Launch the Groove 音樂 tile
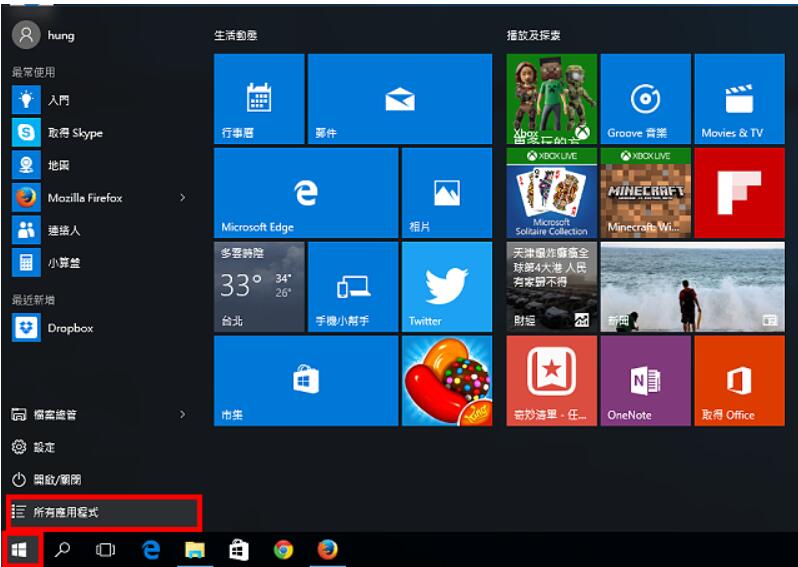 [645, 99]
